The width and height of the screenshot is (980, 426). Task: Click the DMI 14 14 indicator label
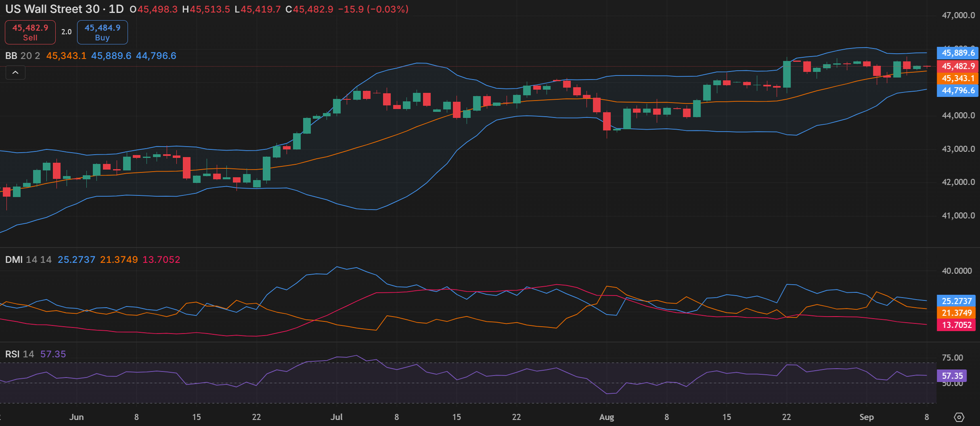pos(28,260)
